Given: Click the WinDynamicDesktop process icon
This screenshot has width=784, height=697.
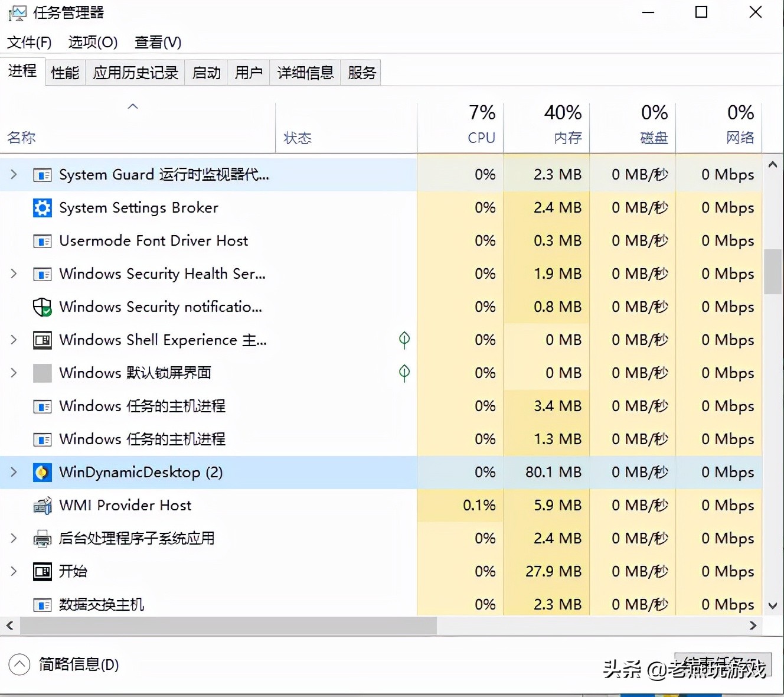Looking at the screenshot, I should tap(42, 473).
